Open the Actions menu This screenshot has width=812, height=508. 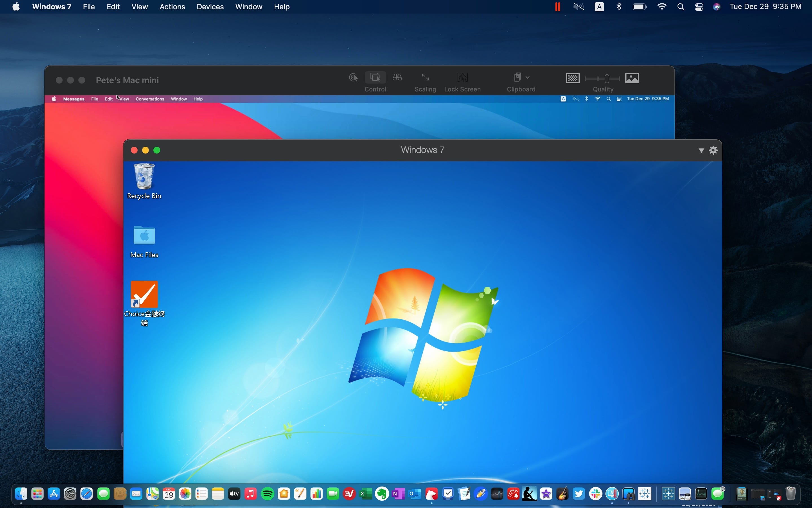(172, 7)
